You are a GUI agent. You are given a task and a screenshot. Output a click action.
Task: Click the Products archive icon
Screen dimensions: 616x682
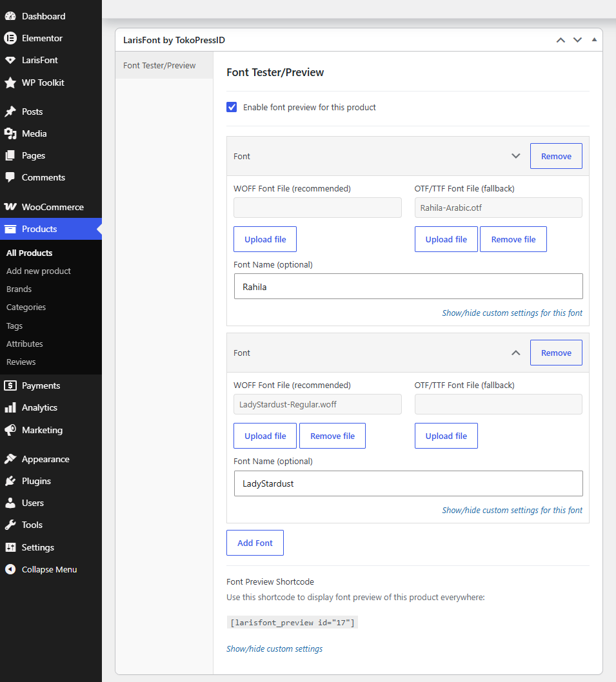tap(10, 229)
